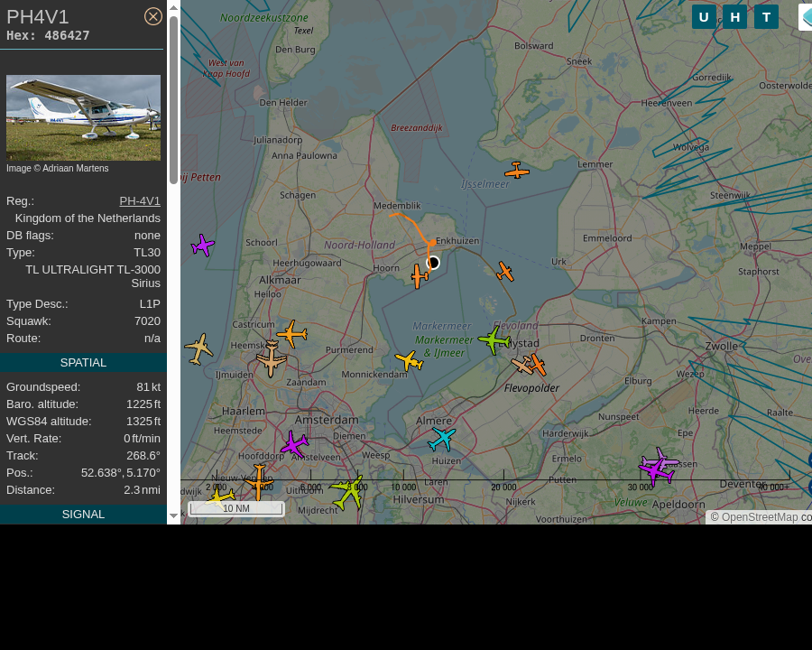Select the lime green aircraft near Uithoorn
Image resolution: width=812 pixels, height=650 pixels.
348,491
